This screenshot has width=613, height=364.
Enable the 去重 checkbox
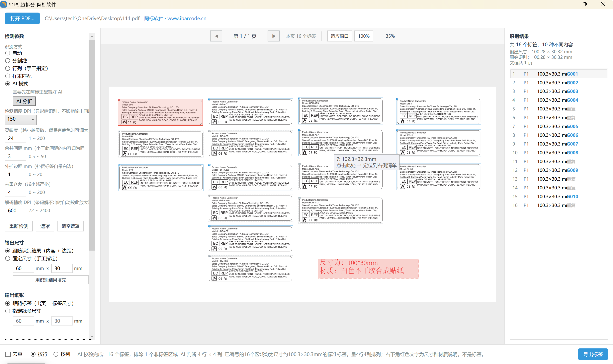tap(8, 354)
